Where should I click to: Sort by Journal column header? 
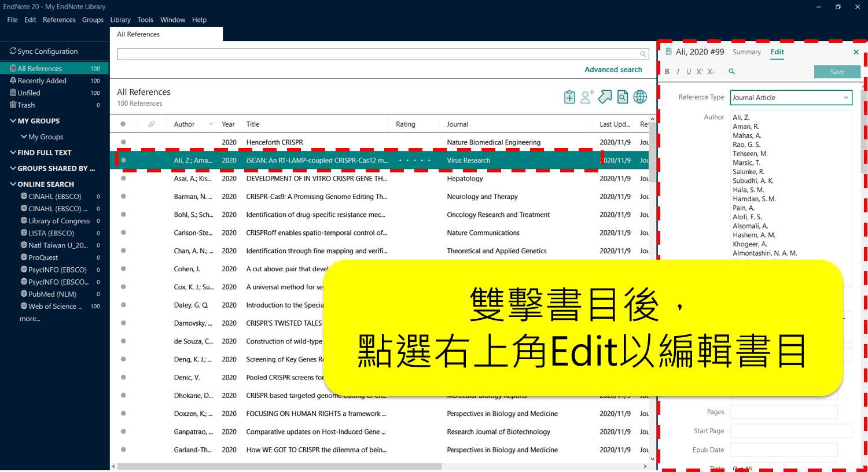pos(457,124)
